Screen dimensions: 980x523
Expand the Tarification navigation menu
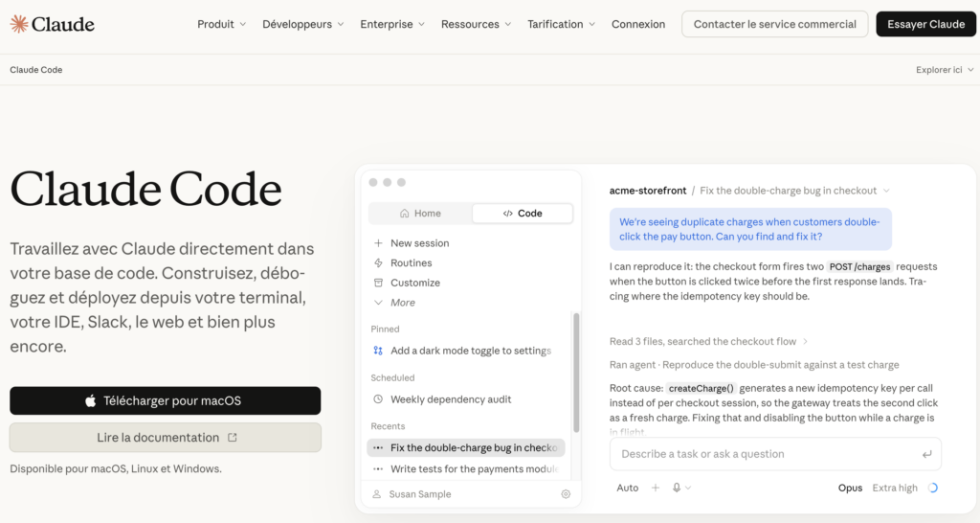pyautogui.click(x=561, y=24)
